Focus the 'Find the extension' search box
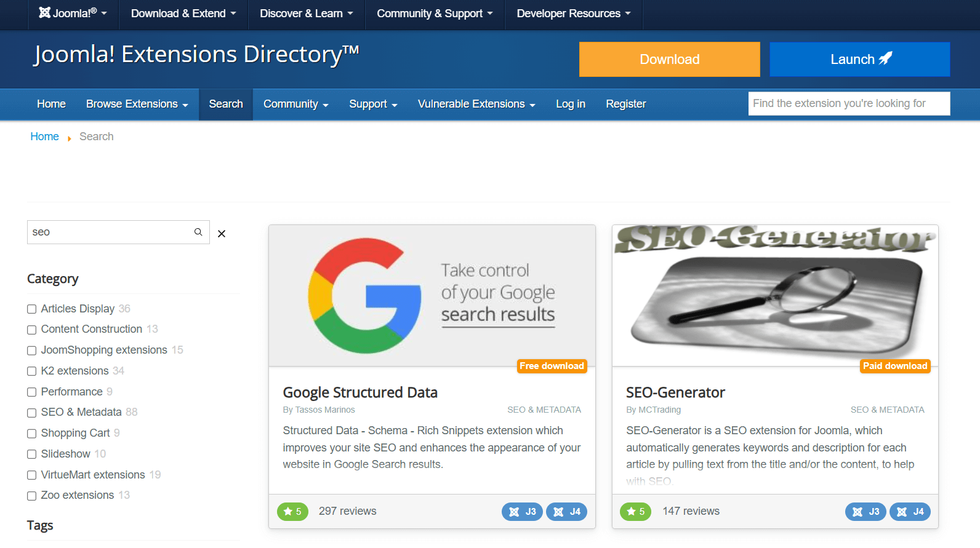The width and height of the screenshot is (980, 548). pyautogui.click(x=849, y=103)
